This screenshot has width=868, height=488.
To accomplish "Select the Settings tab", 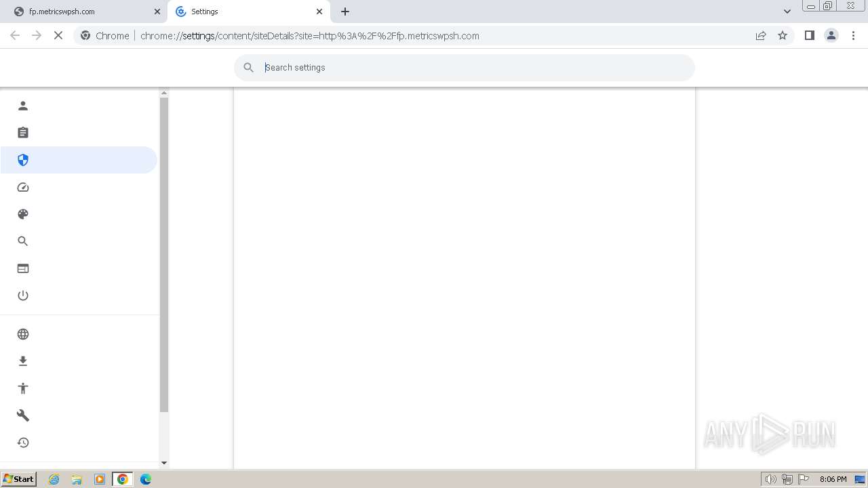I will pos(248,12).
